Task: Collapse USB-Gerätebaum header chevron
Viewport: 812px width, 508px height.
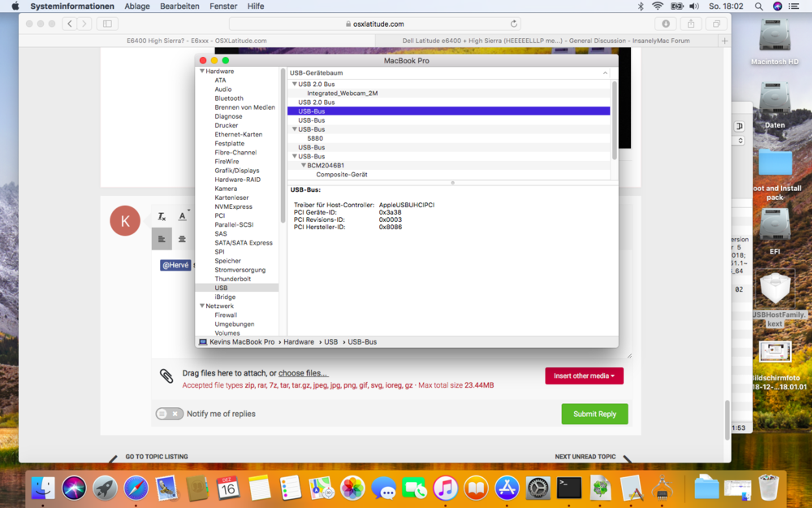Action: click(605, 73)
